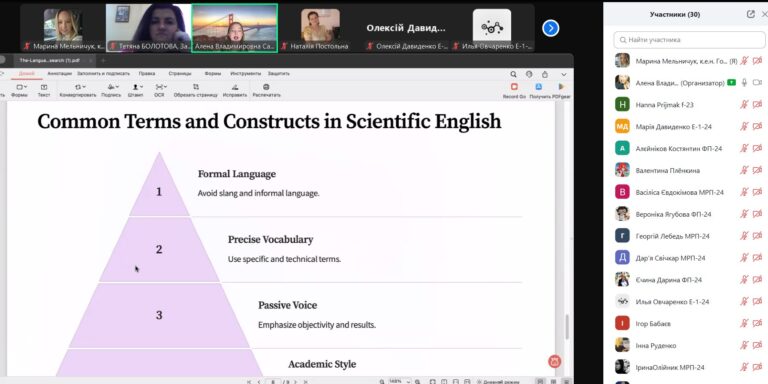Select Илья Овчаренко video tile
Viewport: 768px width, 384px height.
(492, 27)
